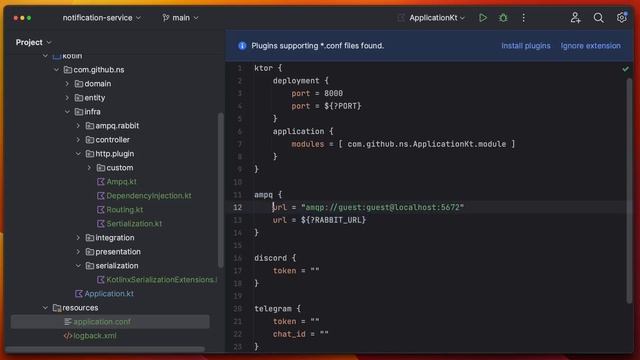Expand the integration package
Screen dimensions: 640x360
(x=78, y=238)
